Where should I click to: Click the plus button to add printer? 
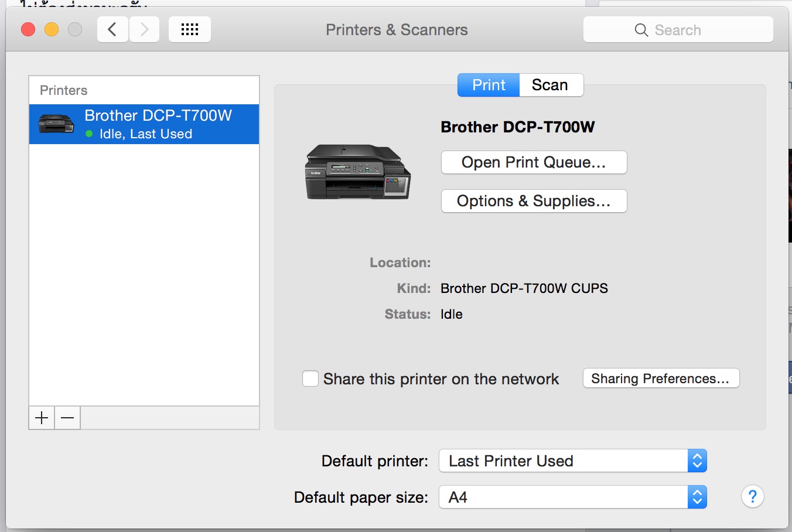[42, 418]
